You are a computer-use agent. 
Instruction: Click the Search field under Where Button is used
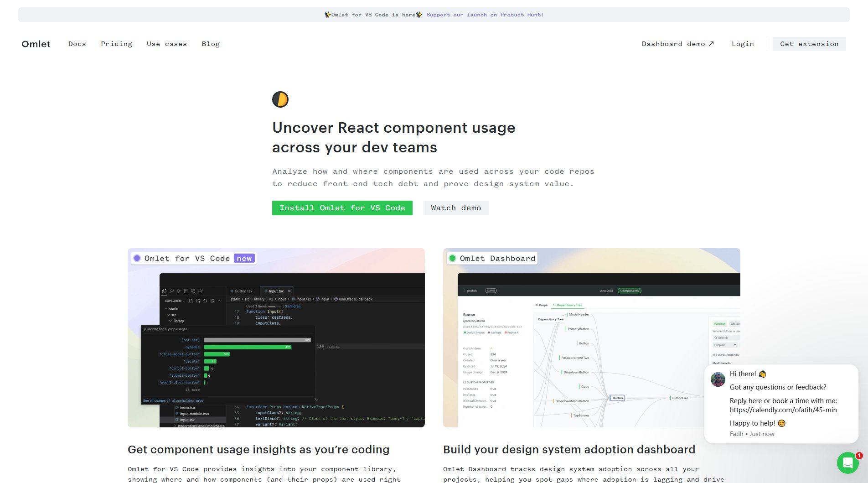[x=723, y=338]
